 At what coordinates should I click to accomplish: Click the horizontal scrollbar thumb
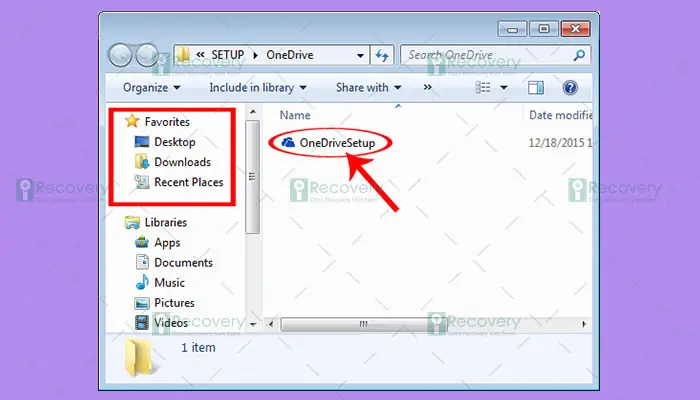coord(364,324)
